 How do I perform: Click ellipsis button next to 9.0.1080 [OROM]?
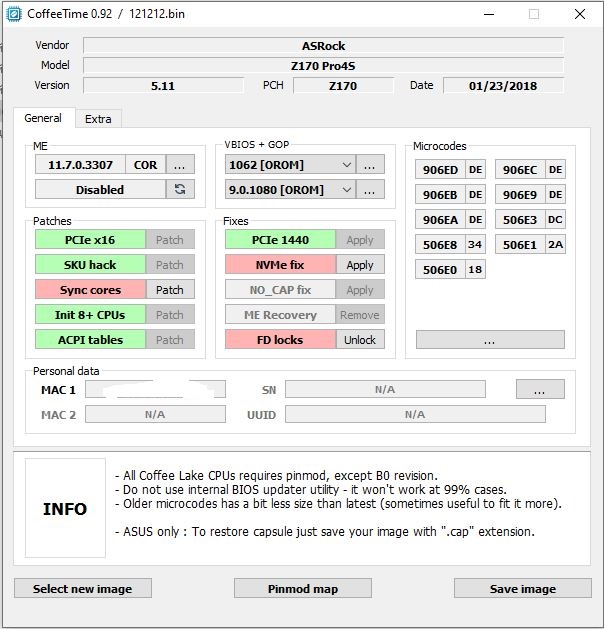pos(370,189)
